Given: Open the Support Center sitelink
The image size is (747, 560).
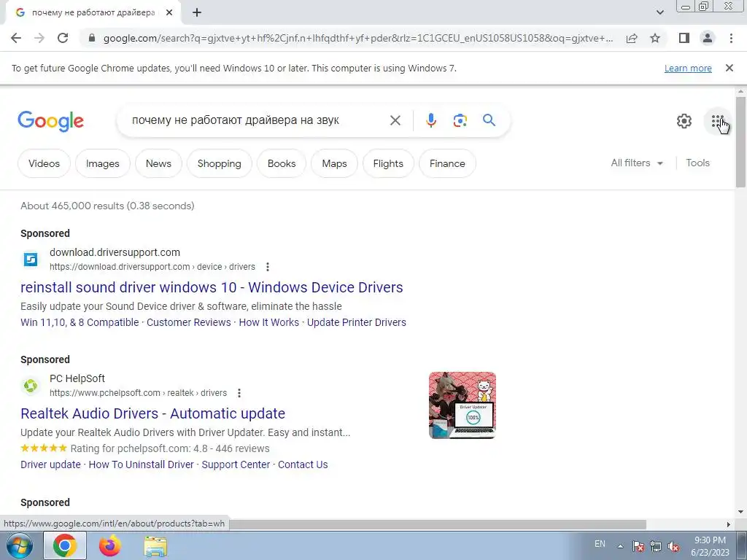Looking at the screenshot, I should pos(236,464).
